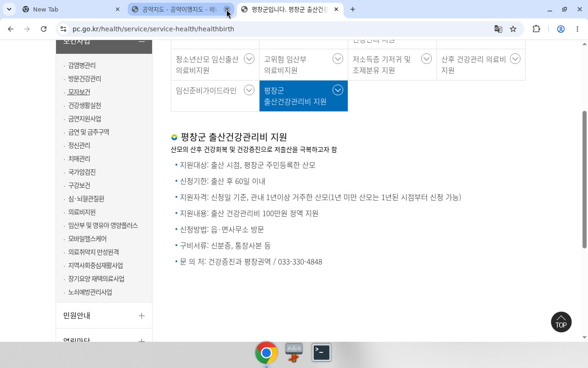
Task: Switch to the New Tab tab
Action: pyautogui.click(x=71, y=9)
